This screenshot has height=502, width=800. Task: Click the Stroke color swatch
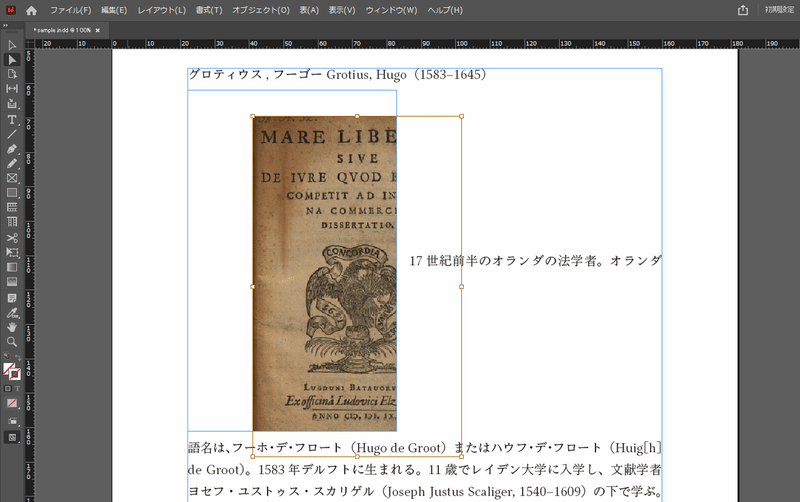coord(15,374)
